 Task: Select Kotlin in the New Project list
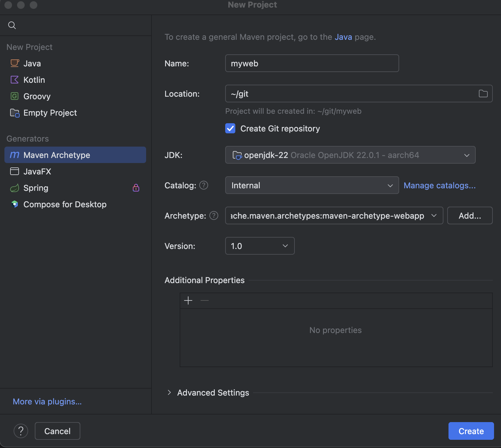point(34,80)
